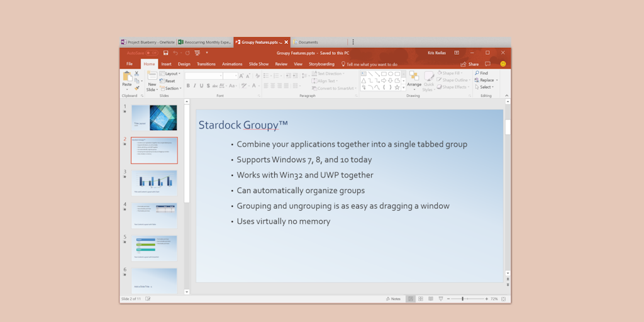Click the Text Shadow S icon
644x322 pixels.
pyautogui.click(x=208, y=86)
